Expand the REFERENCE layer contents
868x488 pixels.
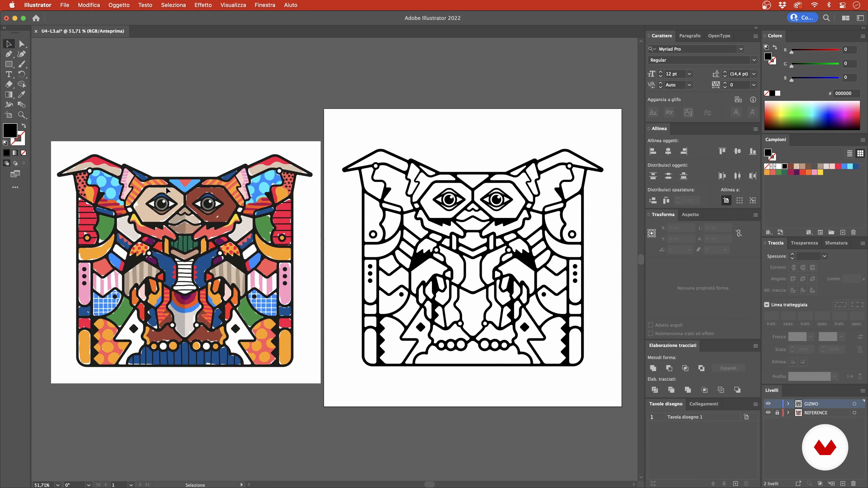coord(788,413)
